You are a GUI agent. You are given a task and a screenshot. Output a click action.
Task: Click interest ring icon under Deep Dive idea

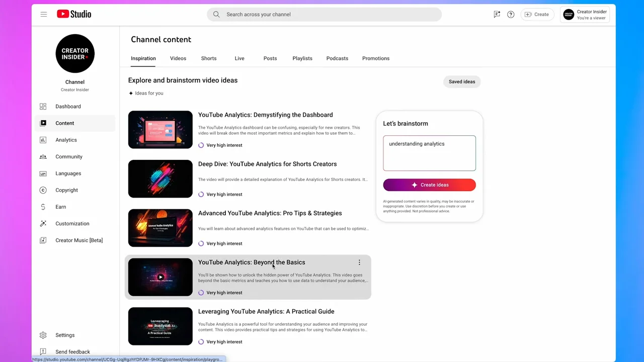click(x=201, y=195)
